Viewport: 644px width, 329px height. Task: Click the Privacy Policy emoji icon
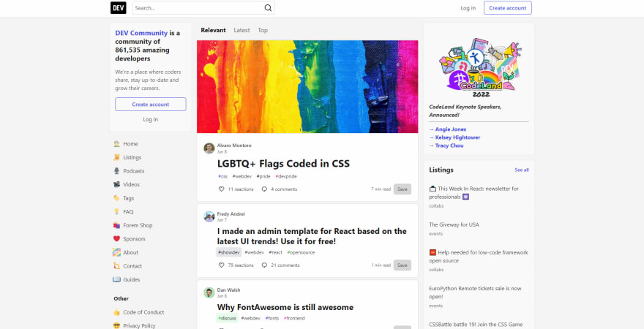point(116,326)
